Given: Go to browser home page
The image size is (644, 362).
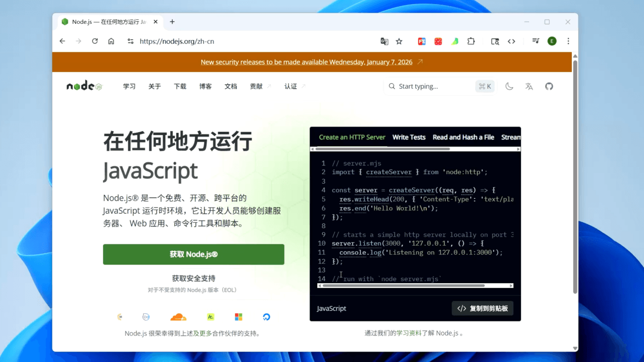Looking at the screenshot, I should [111, 41].
